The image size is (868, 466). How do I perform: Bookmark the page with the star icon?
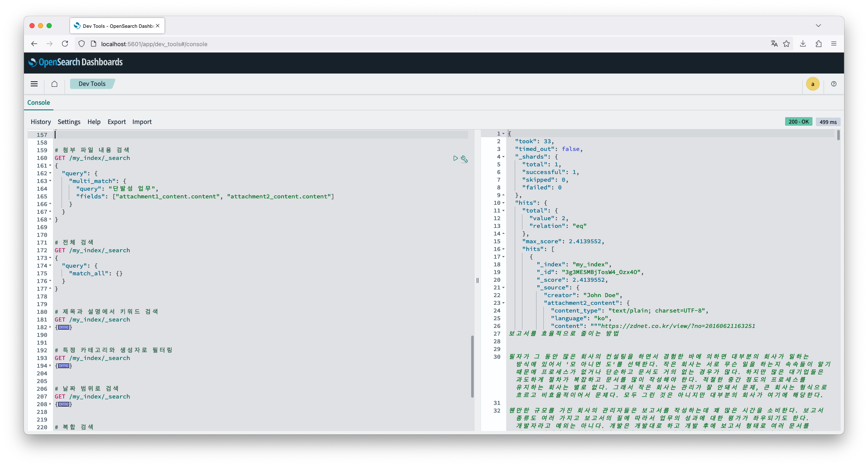[786, 44]
